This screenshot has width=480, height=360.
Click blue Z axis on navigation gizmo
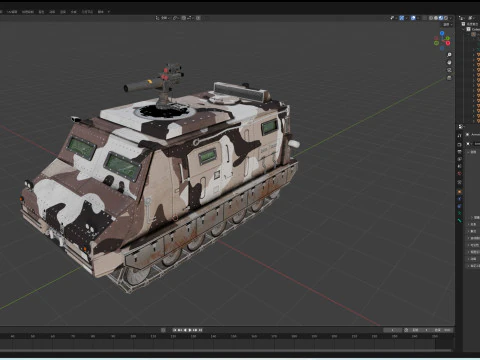coord(442,33)
